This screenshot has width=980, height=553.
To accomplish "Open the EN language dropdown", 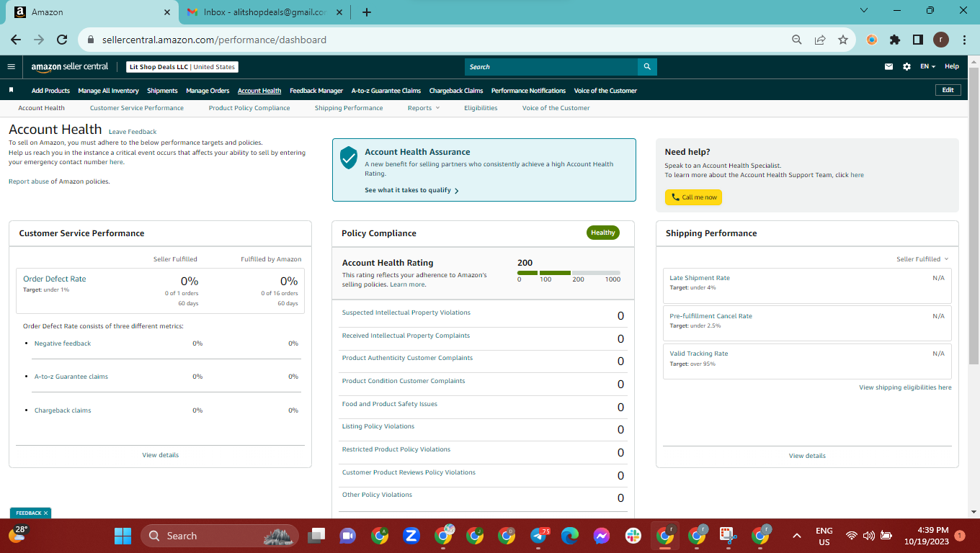I will pos(927,66).
